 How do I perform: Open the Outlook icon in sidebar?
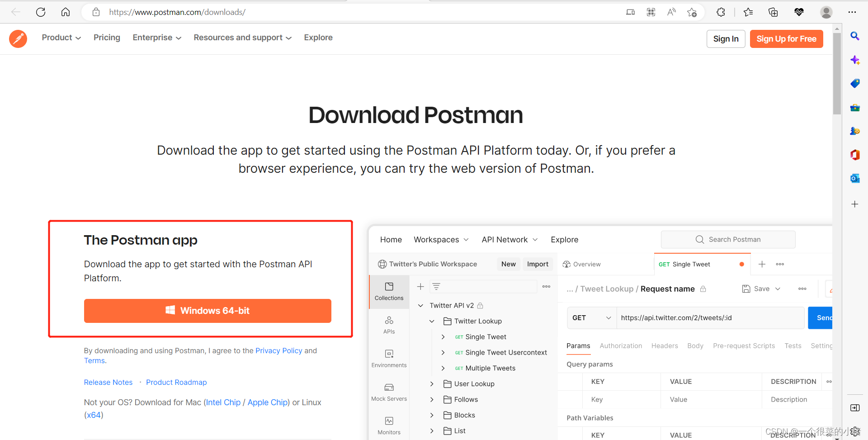pyautogui.click(x=855, y=178)
